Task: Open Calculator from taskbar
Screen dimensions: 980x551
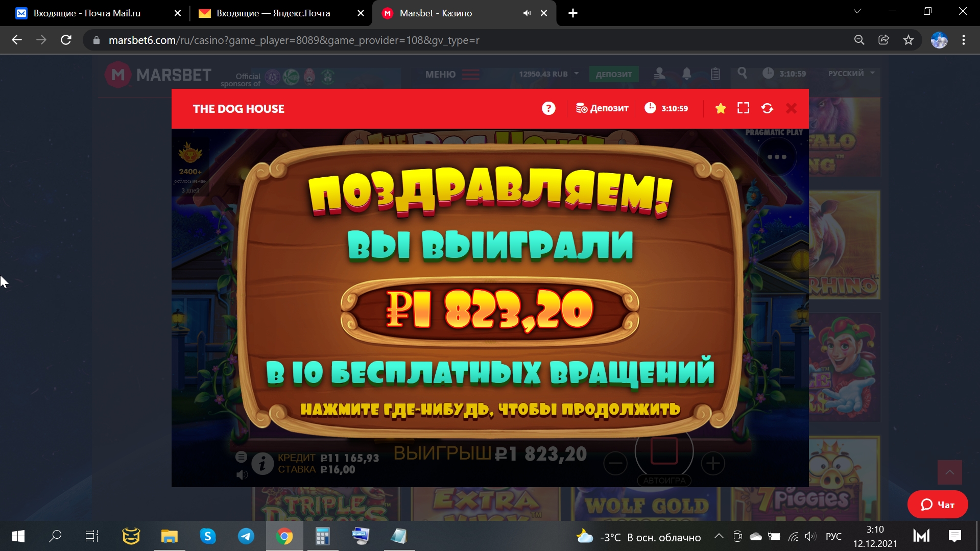Action: coord(322,536)
